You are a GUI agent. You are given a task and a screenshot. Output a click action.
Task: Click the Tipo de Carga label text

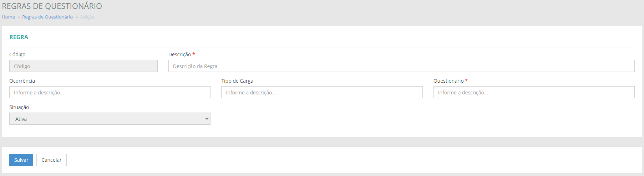[237, 81]
